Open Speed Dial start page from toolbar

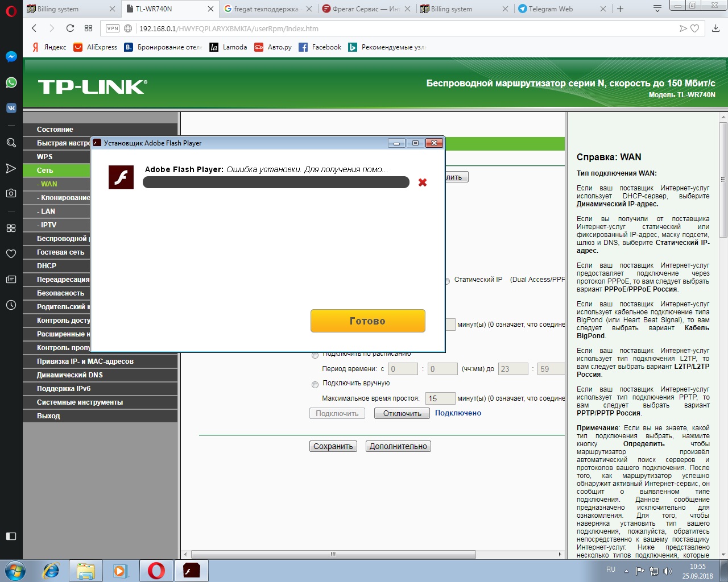tap(88, 28)
